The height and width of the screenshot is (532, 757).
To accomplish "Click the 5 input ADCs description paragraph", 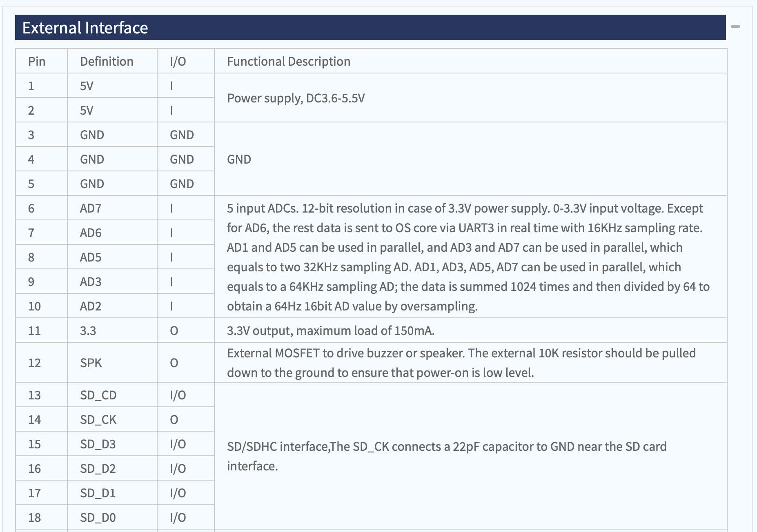I will point(468,257).
